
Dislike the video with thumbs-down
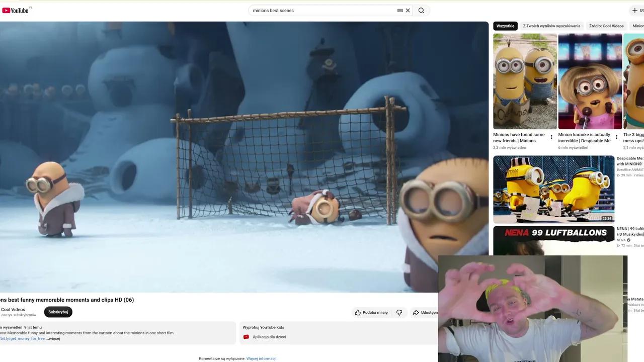399,312
